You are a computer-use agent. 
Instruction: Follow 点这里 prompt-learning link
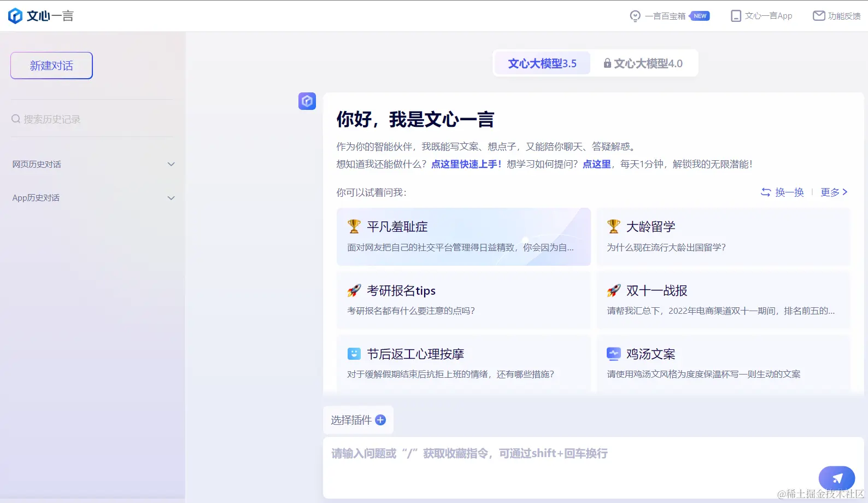[x=597, y=164]
